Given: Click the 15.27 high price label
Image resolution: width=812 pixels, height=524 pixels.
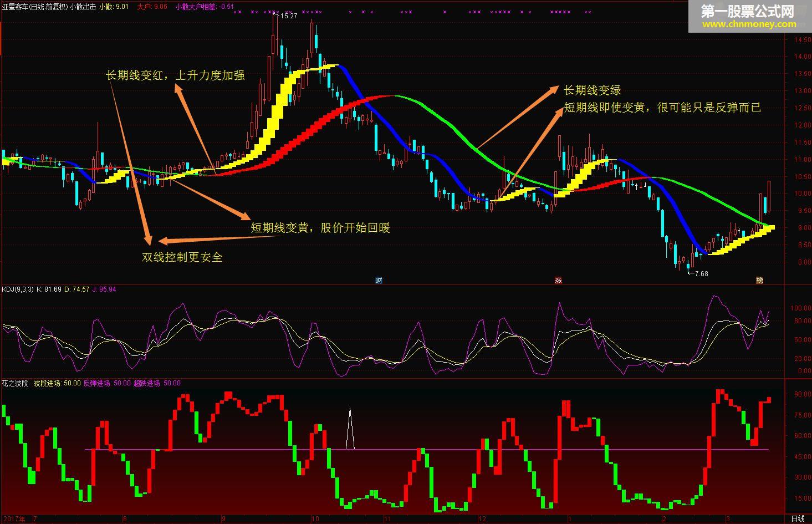Looking at the screenshot, I should (289, 16).
